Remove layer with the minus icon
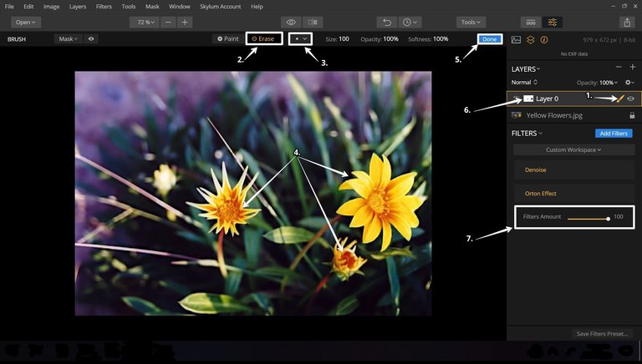 tap(619, 67)
